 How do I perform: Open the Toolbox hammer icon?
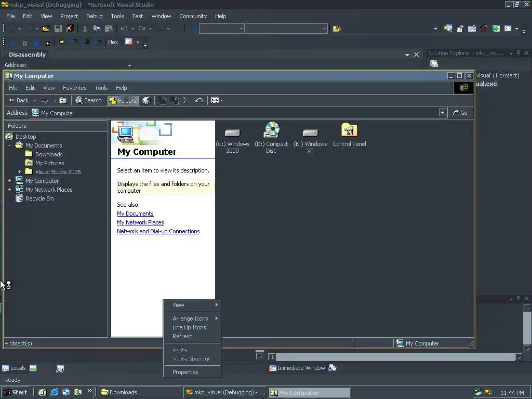(x=484, y=29)
